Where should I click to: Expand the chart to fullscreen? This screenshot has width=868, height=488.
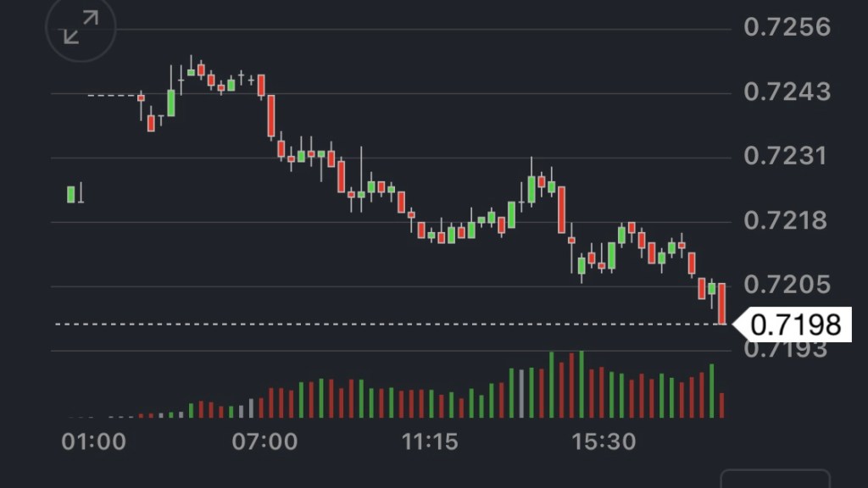click(81, 27)
